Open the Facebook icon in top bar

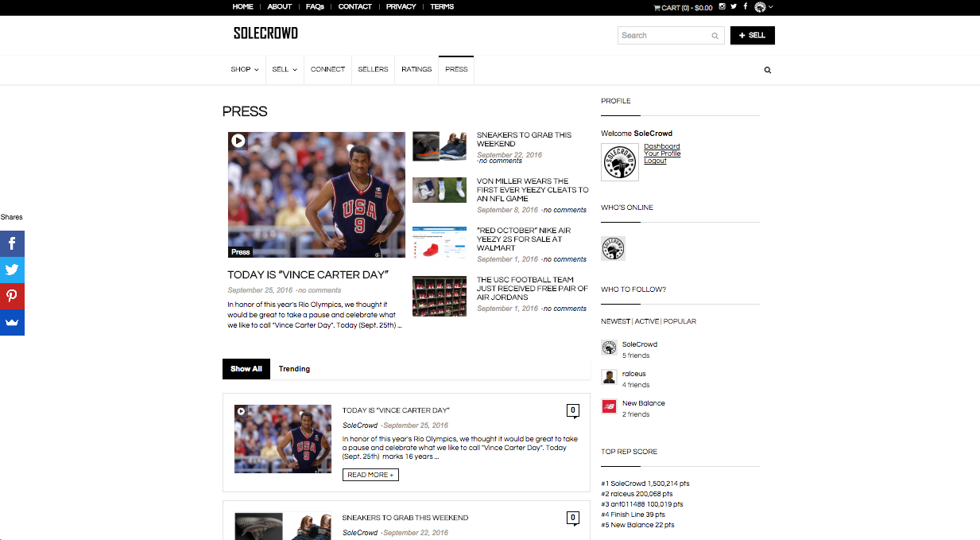(x=746, y=6)
